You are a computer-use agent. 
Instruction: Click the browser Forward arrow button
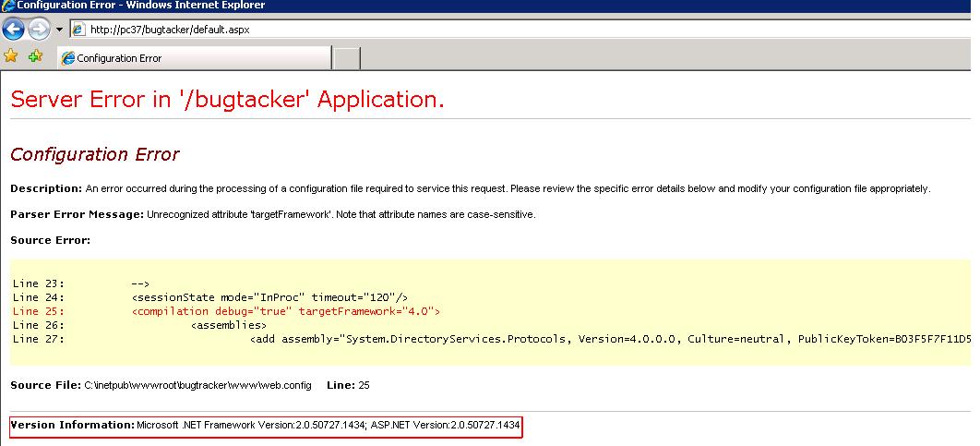[40, 29]
